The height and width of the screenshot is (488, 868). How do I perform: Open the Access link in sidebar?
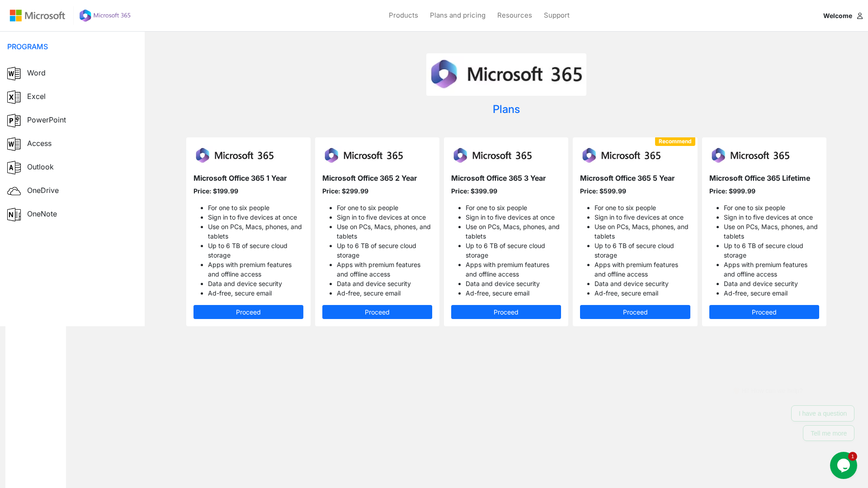pos(39,144)
